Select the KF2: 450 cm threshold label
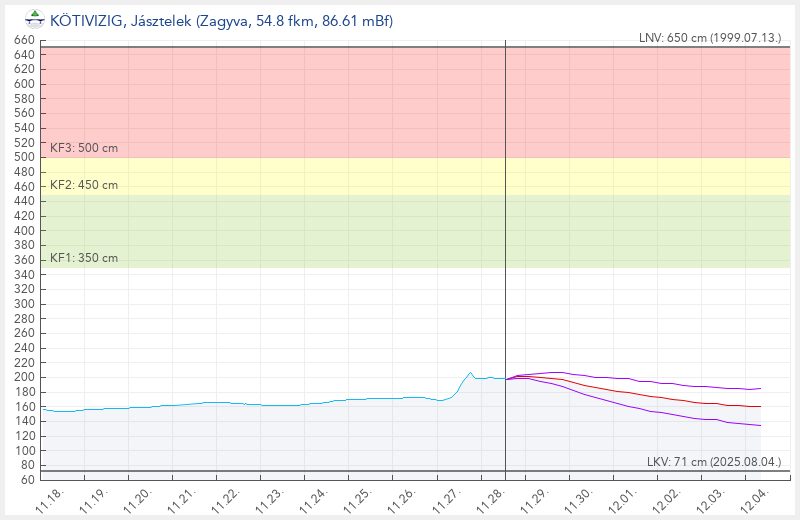800x520 pixels. pyautogui.click(x=84, y=185)
